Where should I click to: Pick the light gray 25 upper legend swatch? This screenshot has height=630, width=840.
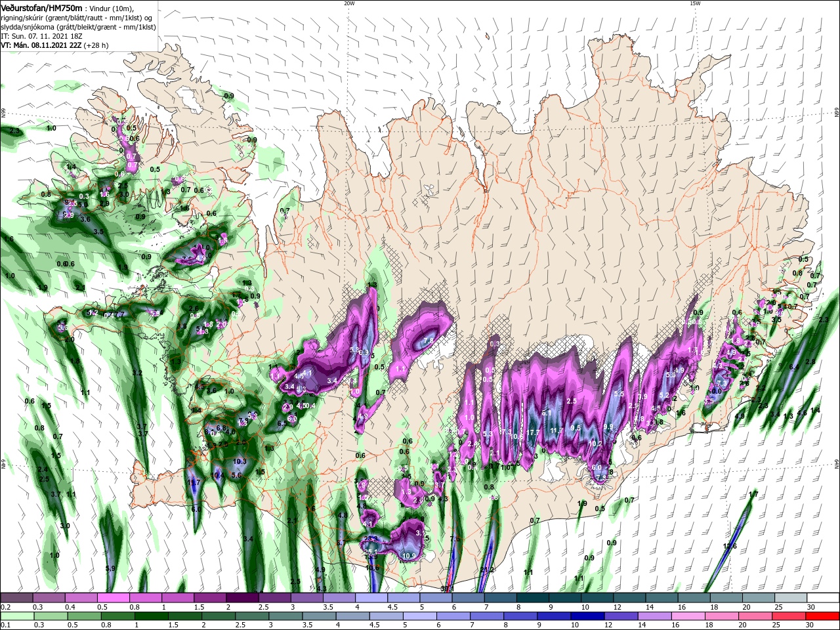point(791,598)
